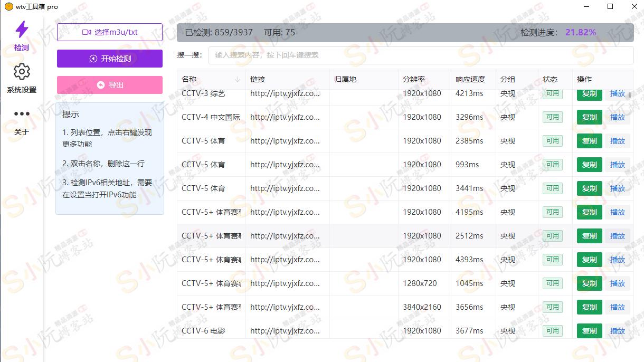The image size is (644, 362).
Task: Open 系统设置 gear in sidebar
Action: coord(22,79)
